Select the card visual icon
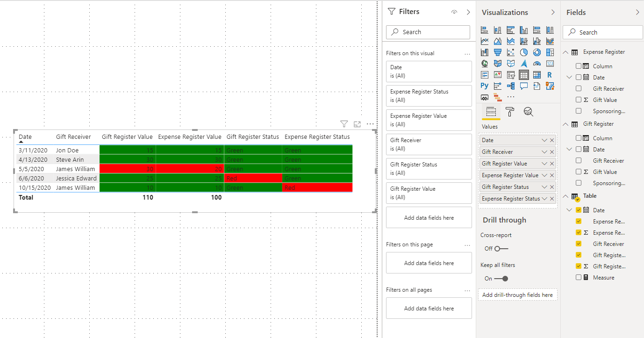Image resolution: width=644 pixels, height=338 pixels. click(x=550, y=64)
